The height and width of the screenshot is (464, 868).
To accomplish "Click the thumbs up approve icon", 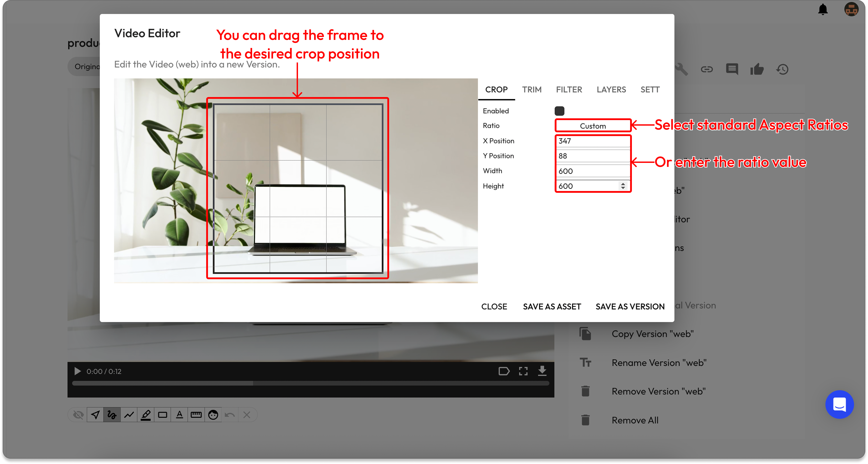I will pos(757,69).
